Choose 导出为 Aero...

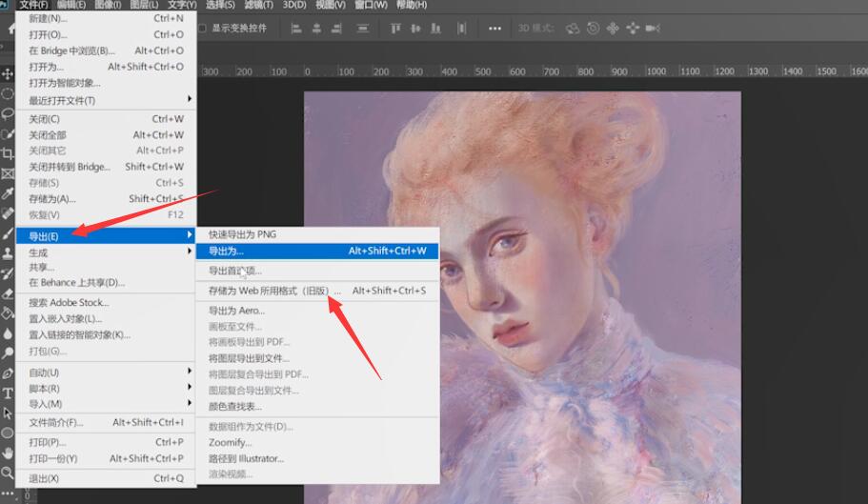click(x=317, y=311)
